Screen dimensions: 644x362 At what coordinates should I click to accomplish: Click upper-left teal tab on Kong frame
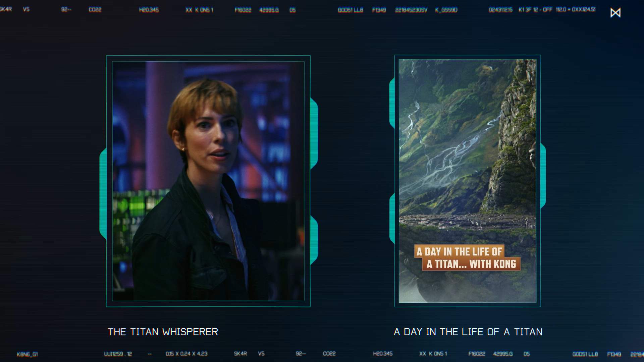(392, 103)
